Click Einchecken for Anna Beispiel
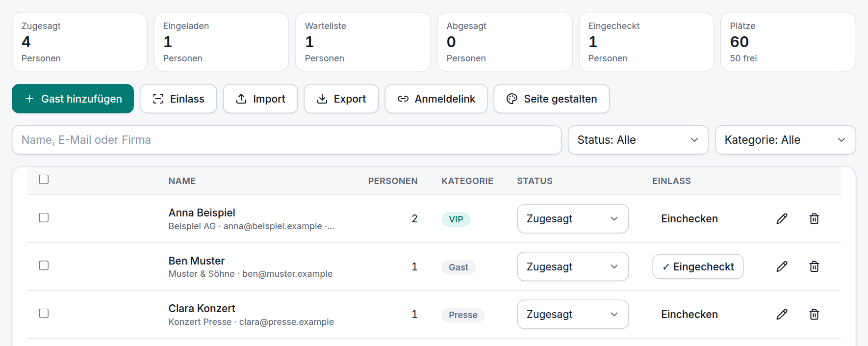The height and width of the screenshot is (346, 868). coord(689,219)
